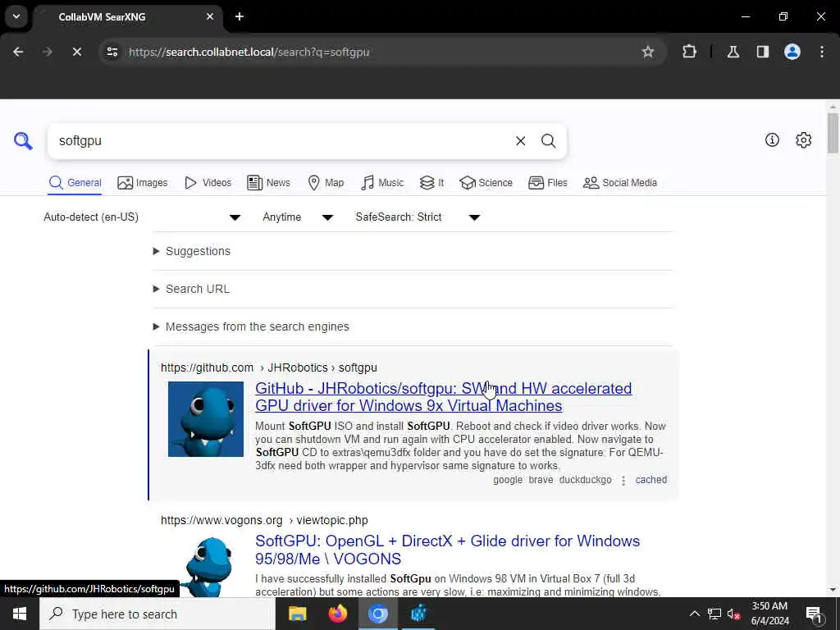Screen dimensions: 840x630
Task: Open the Extensions puzzle icon
Action: tap(689, 52)
